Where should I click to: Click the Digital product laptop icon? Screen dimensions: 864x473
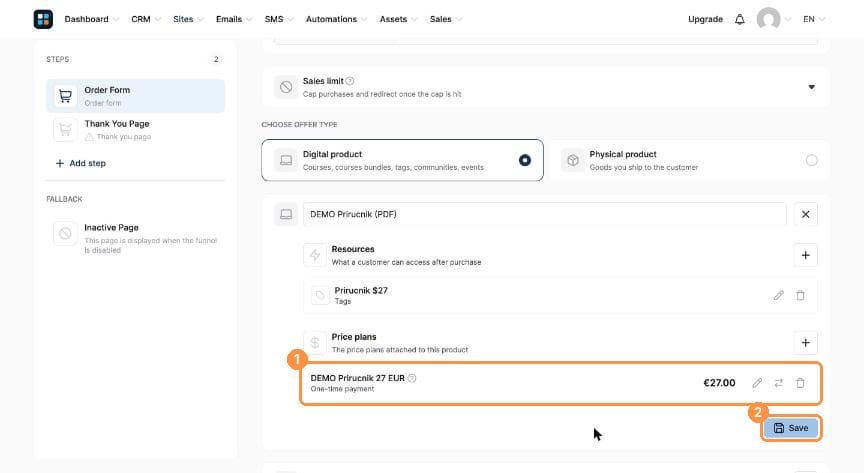coord(285,160)
